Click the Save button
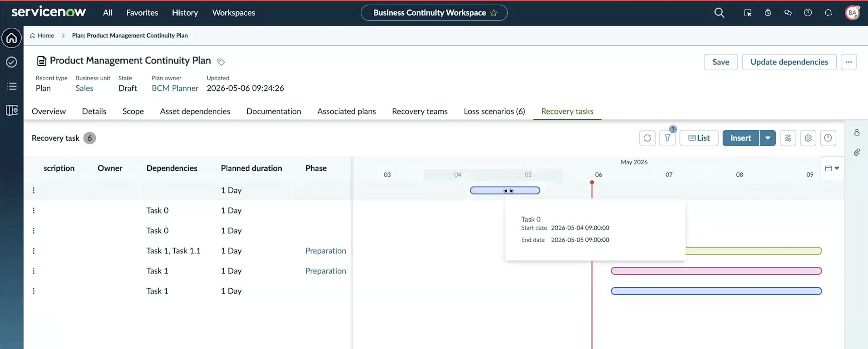The width and height of the screenshot is (868, 349). click(x=721, y=62)
